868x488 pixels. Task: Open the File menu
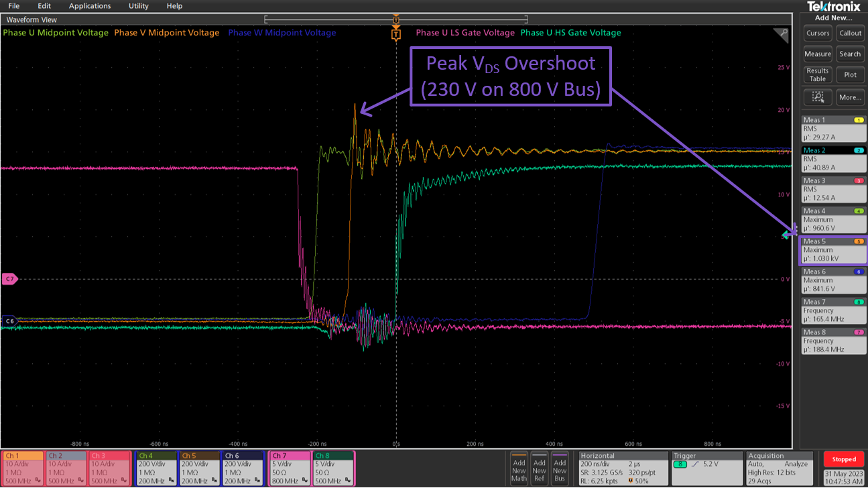click(x=13, y=6)
